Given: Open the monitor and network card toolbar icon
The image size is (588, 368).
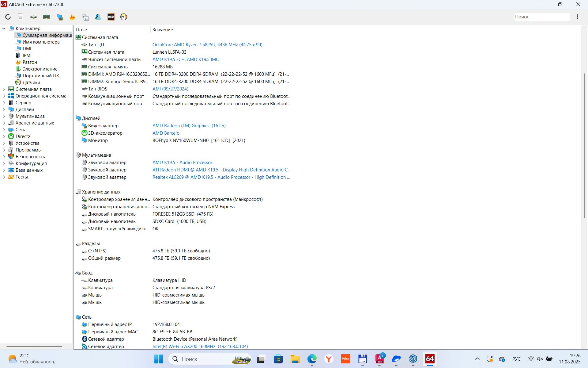Looking at the screenshot, I should pyautogui.click(x=60, y=17).
